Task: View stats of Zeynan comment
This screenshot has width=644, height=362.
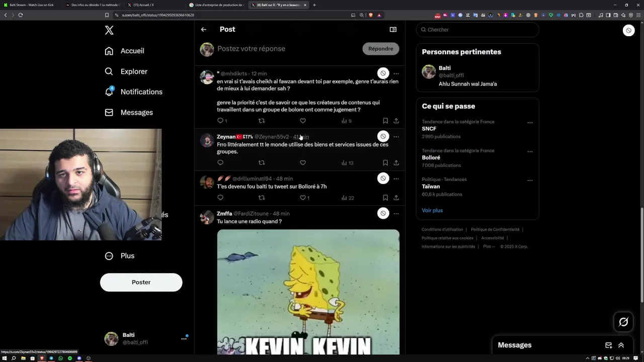Action: coord(347,163)
